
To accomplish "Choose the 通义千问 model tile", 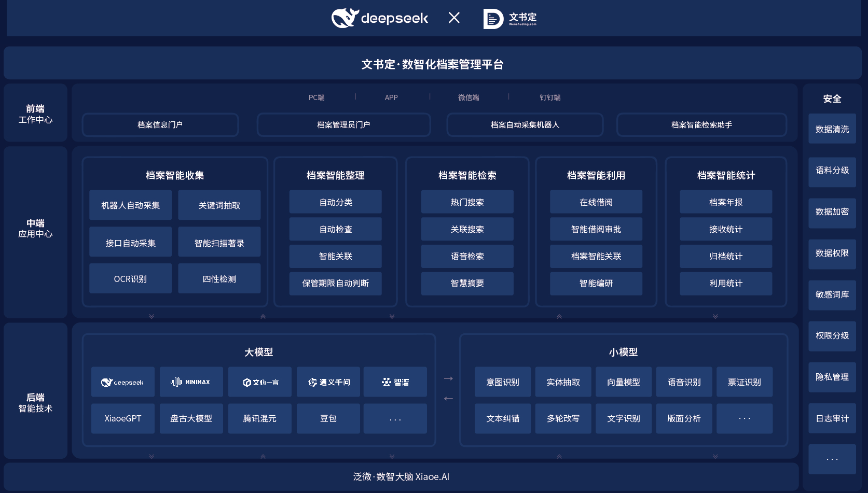I will [x=328, y=382].
